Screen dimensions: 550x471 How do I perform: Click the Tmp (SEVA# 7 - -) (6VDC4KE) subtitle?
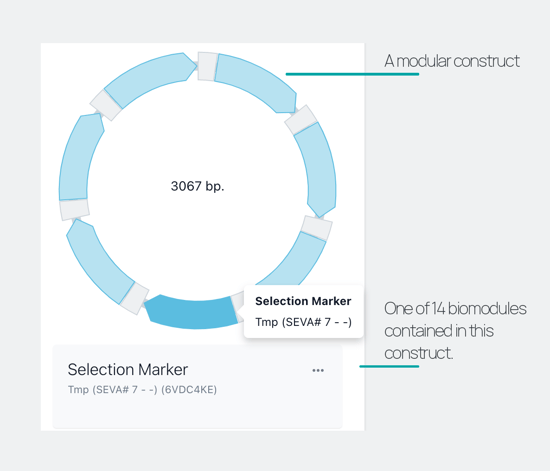coord(142,390)
